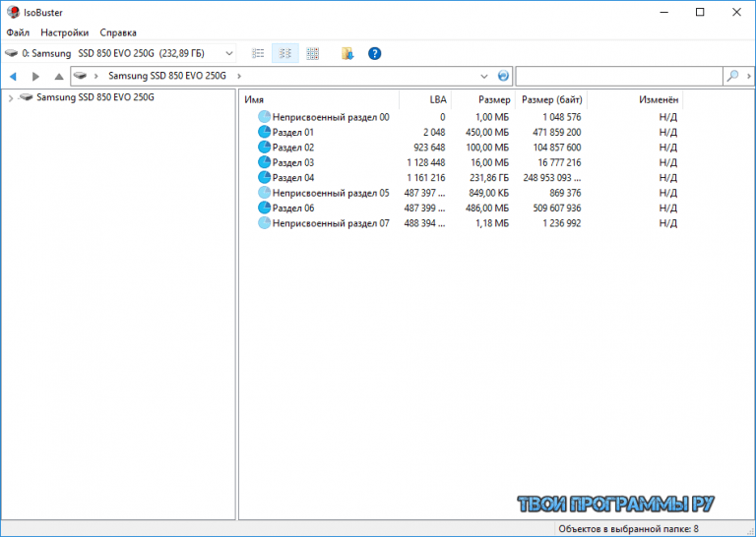
Task: Click the byte size 1 048 576
Action: [x=562, y=117]
